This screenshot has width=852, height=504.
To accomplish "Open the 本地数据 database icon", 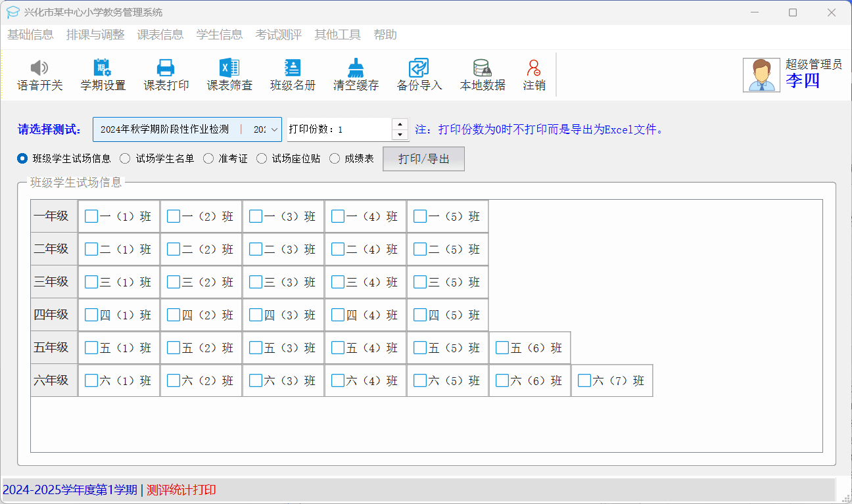I will pyautogui.click(x=482, y=68).
